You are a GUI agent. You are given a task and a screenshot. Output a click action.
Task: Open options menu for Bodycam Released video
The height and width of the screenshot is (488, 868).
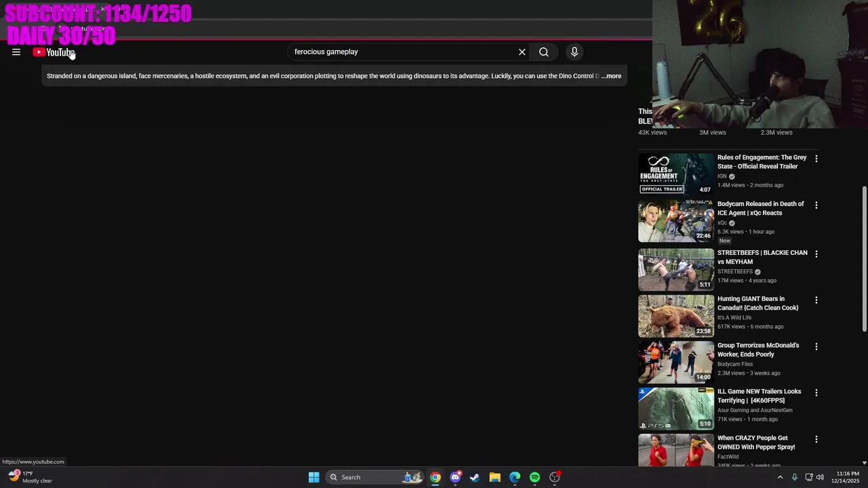816,205
